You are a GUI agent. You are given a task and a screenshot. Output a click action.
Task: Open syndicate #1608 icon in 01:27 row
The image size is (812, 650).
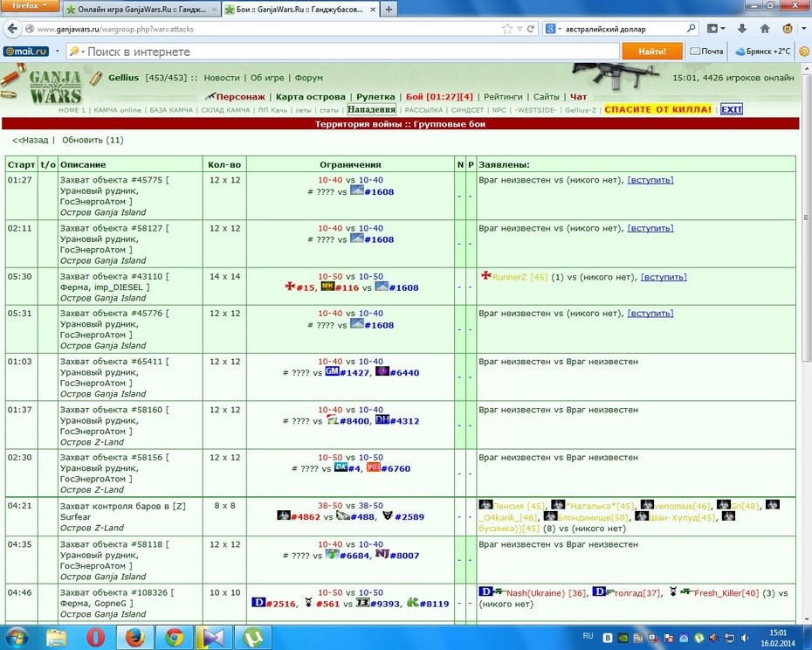(x=356, y=190)
